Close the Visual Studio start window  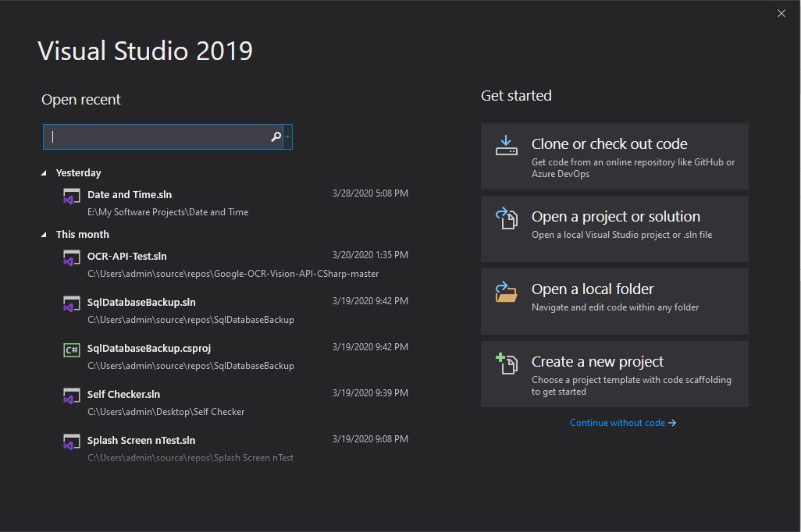(781, 13)
